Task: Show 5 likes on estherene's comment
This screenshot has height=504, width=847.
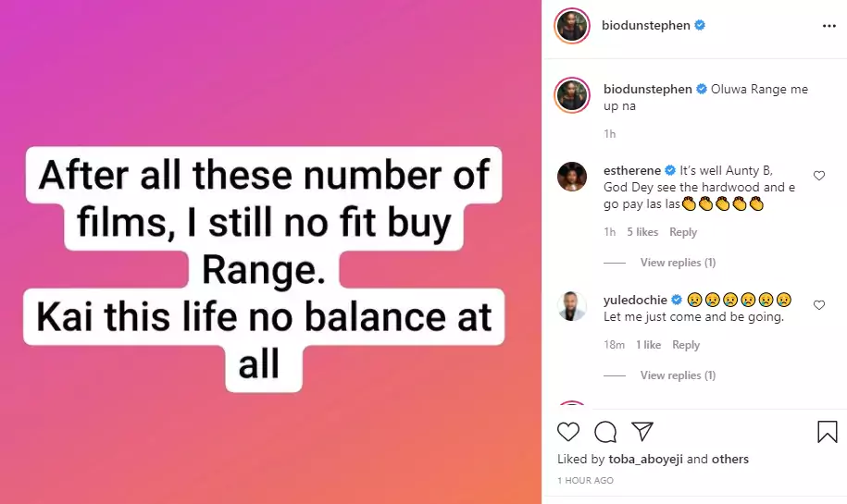Action: click(x=641, y=232)
